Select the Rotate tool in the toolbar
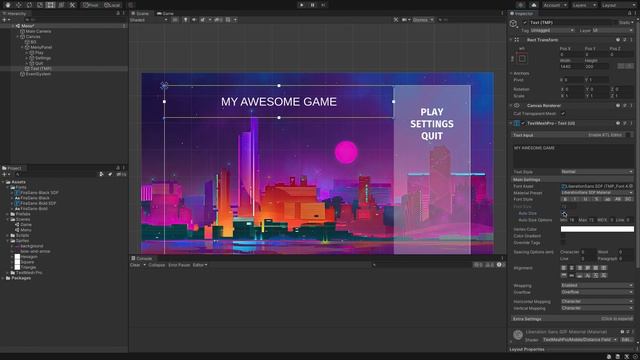This screenshot has width=640, height=360. pyautogui.click(x=29, y=5)
